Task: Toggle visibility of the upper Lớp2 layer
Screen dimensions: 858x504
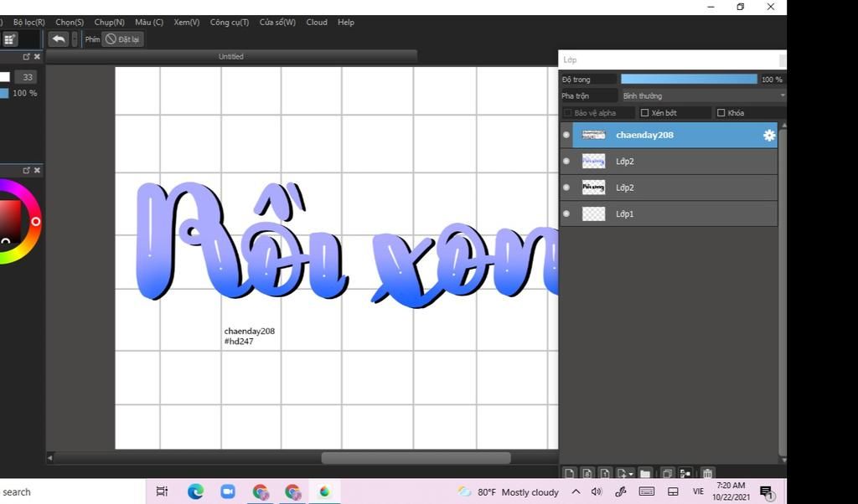Action: (x=566, y=161)
